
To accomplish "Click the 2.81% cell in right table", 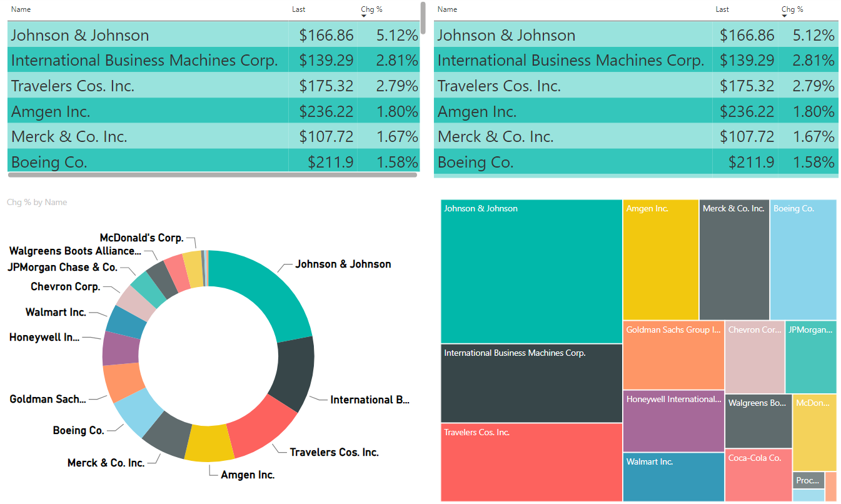I will pos(813,61).
